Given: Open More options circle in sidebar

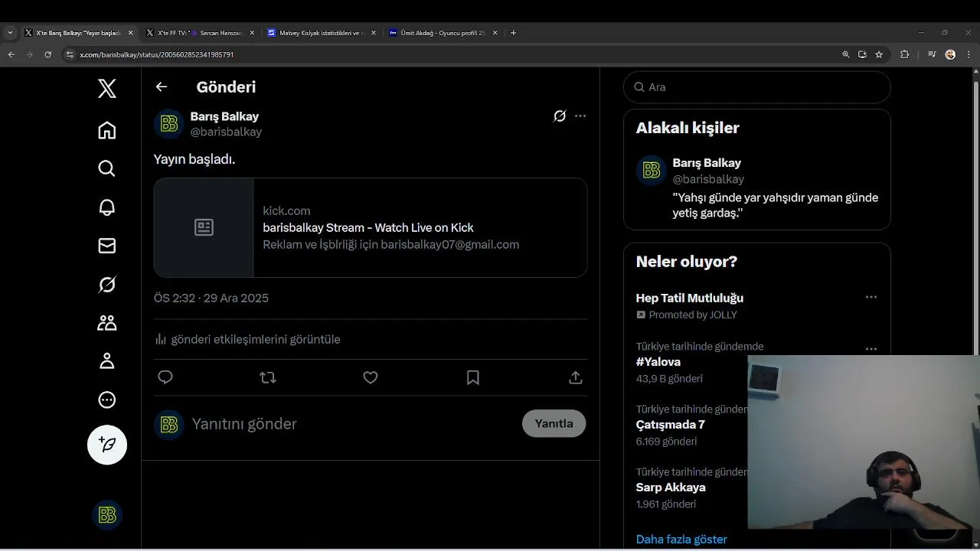Looking at the screenshot, I should (x=107, y=399).
